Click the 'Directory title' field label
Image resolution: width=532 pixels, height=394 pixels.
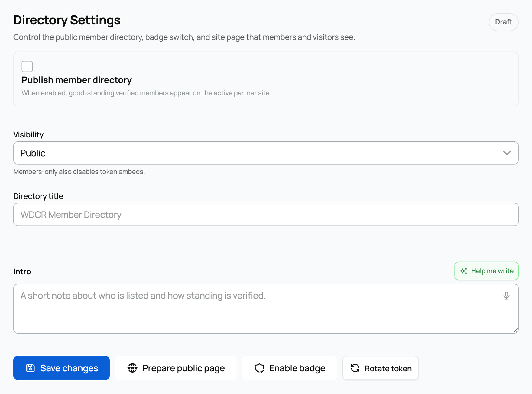pyautogui.click(x=38, y=196)
